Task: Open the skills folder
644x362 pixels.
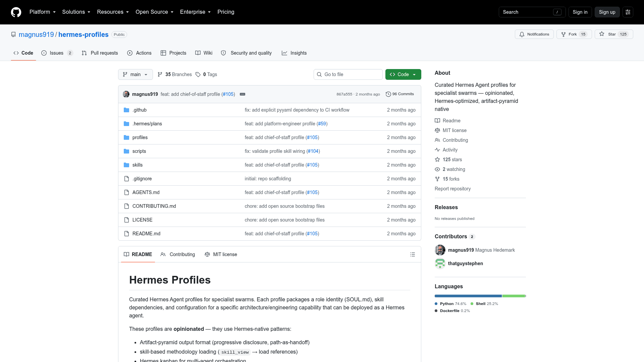Action: [138, 165]
